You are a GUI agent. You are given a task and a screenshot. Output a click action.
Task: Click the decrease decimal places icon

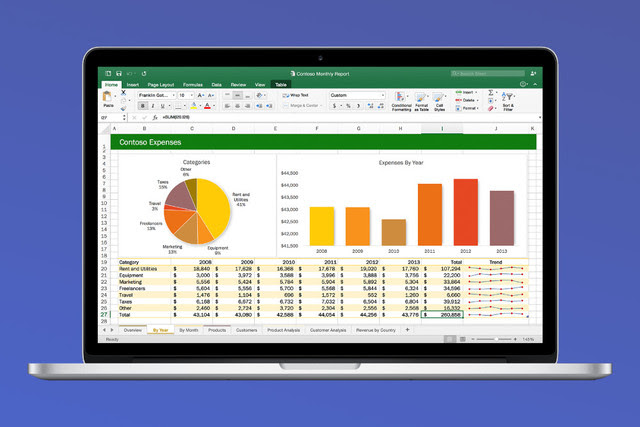(380, 106)
